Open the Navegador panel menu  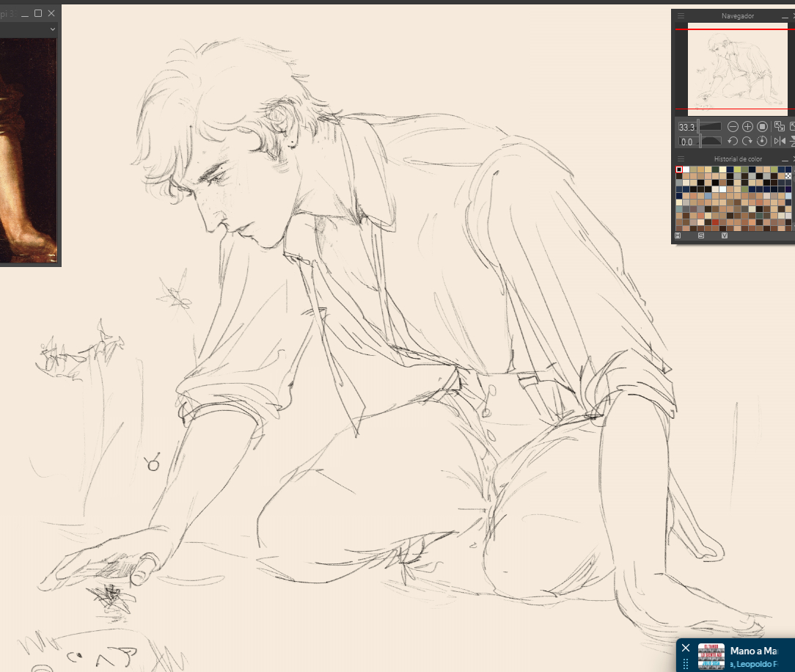681,15
